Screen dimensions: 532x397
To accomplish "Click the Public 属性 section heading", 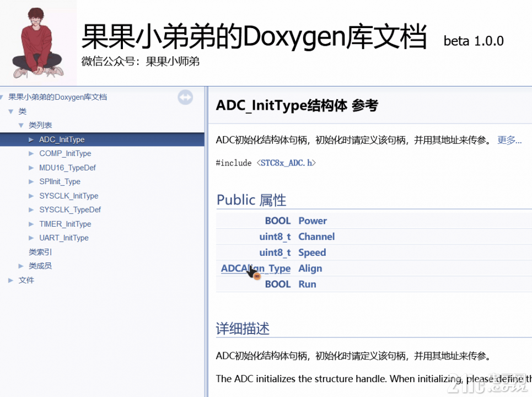I will pos(251,200).
